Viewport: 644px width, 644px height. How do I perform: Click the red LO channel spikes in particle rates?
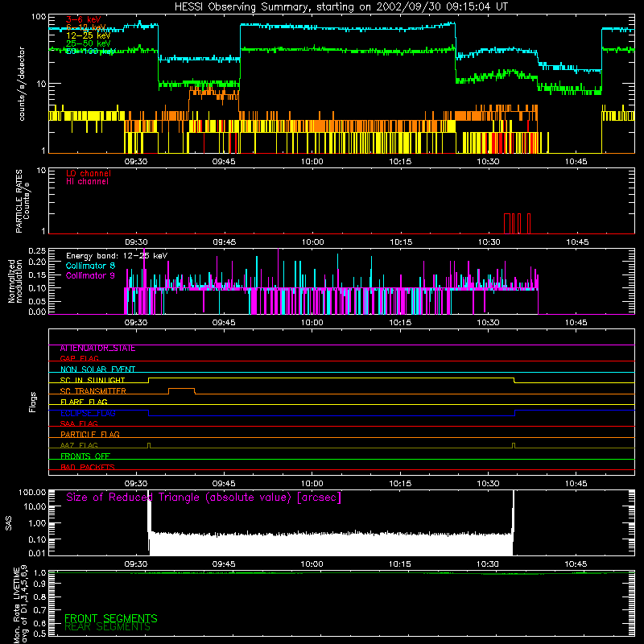click(x=517, y=224)
